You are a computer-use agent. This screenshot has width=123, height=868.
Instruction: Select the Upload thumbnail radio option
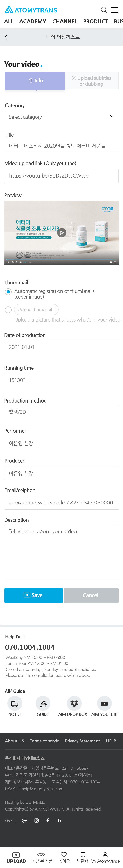coord(8,309)
